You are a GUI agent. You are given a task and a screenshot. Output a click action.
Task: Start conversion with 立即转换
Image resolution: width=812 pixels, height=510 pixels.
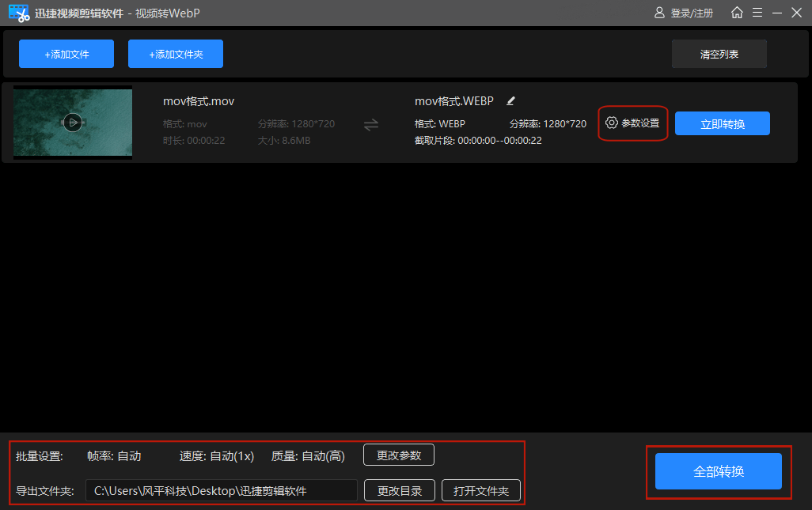[723, 123]
